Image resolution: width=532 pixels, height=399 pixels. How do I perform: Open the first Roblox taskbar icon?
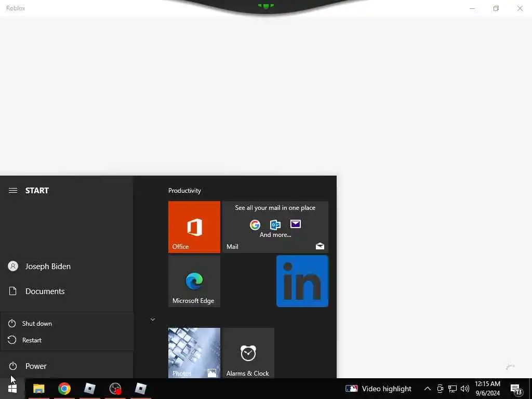(x=89, y=389)
